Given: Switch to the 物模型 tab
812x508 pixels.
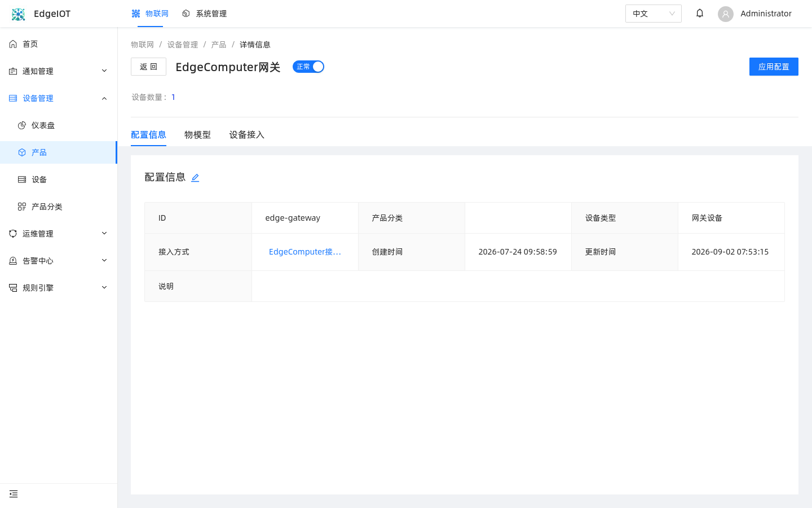Looking at the screenshot, I should click(197, 135).
